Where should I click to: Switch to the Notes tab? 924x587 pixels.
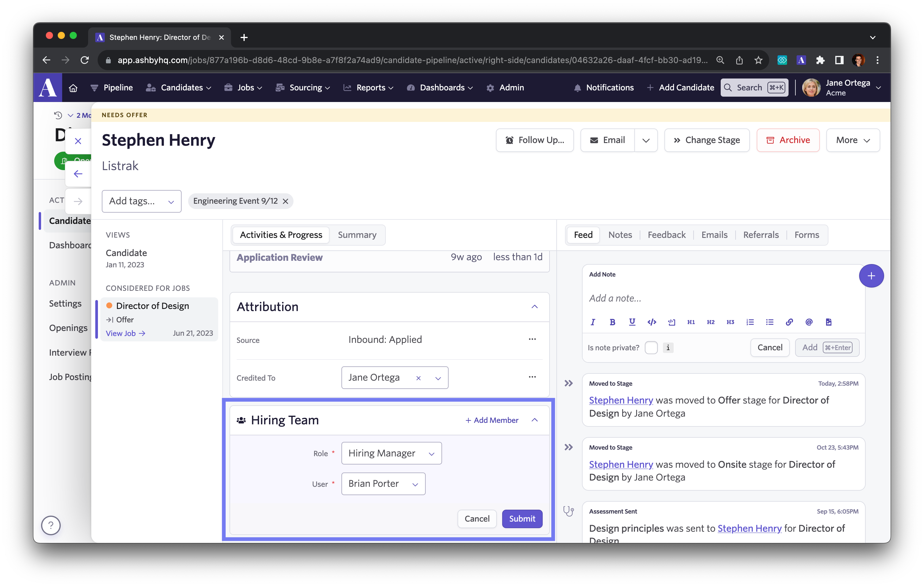[x=620, y=234]
